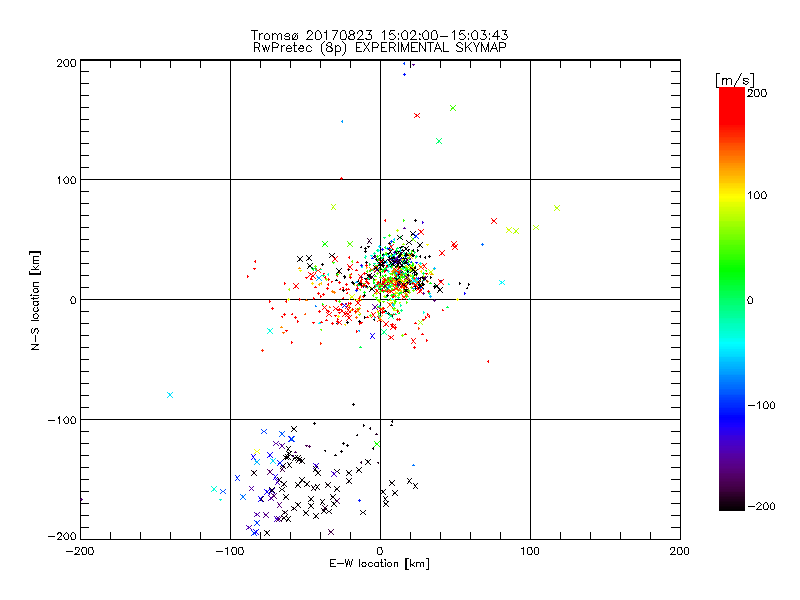Click the y-axis tick label '200'

pyautogui.click(x=66, y=63)
